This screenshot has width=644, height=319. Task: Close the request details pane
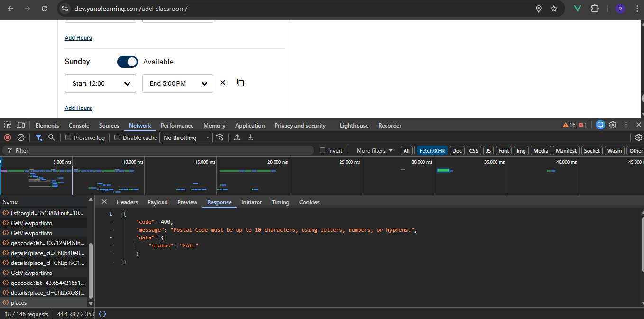coord(104,202)
